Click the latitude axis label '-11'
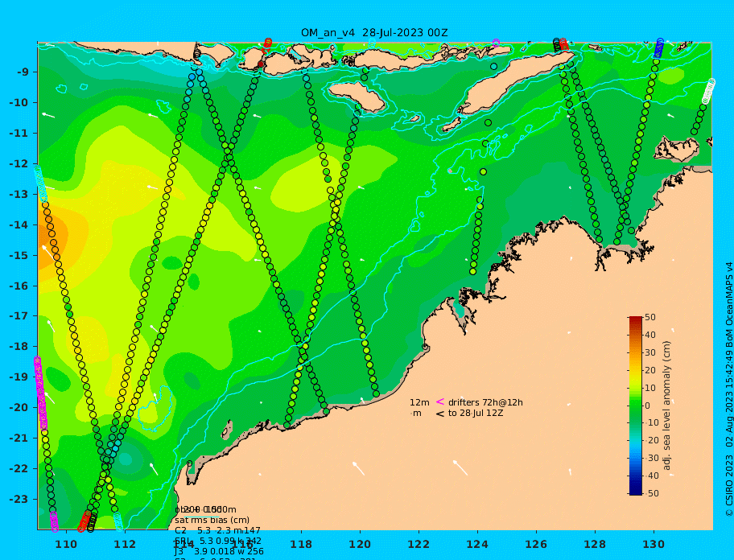This screenshot has width=734, height=560. 19,134
